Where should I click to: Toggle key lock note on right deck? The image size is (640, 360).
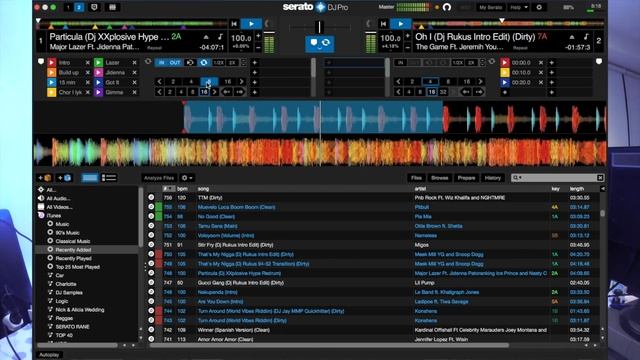pos(586,37)
